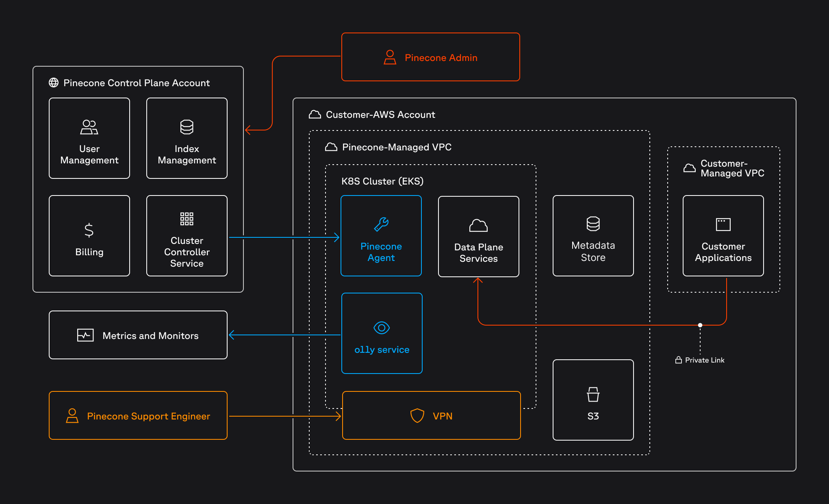Image resolution: width=829 pixels, height=504 pixels.
Task: Click the shield icon beside VPN
Action: pos(417,416)
